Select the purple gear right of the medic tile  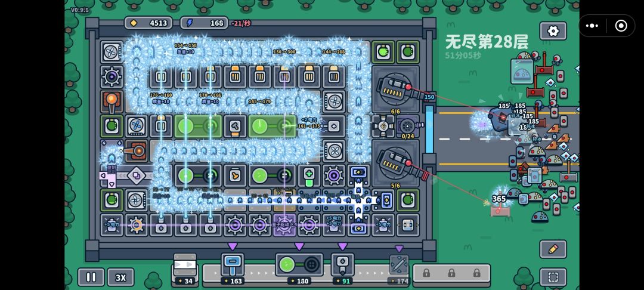point(333,175)
